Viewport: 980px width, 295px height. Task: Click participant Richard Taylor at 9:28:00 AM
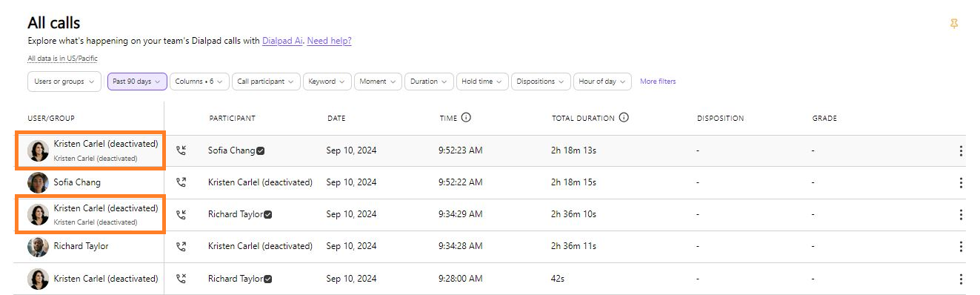235,279
